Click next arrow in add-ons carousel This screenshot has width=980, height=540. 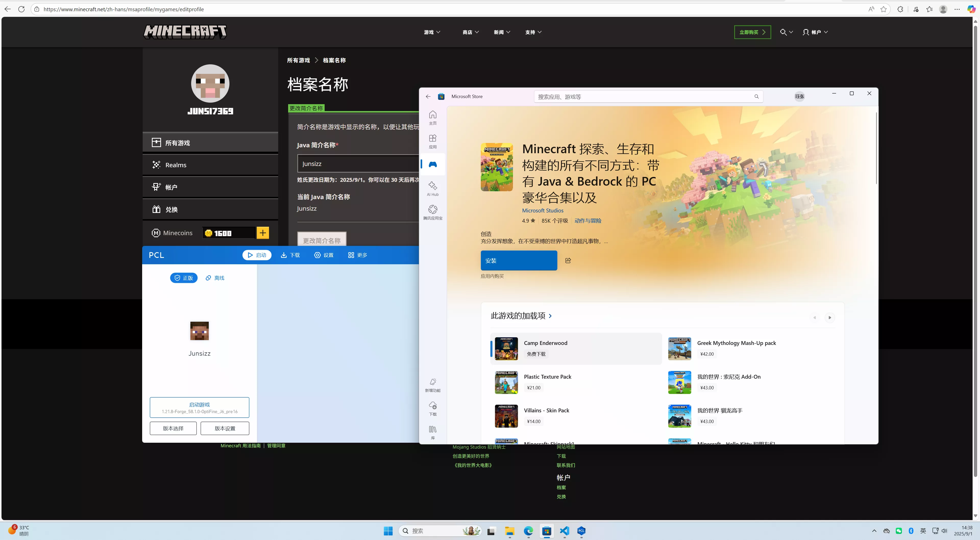click(x=830, y=317)
